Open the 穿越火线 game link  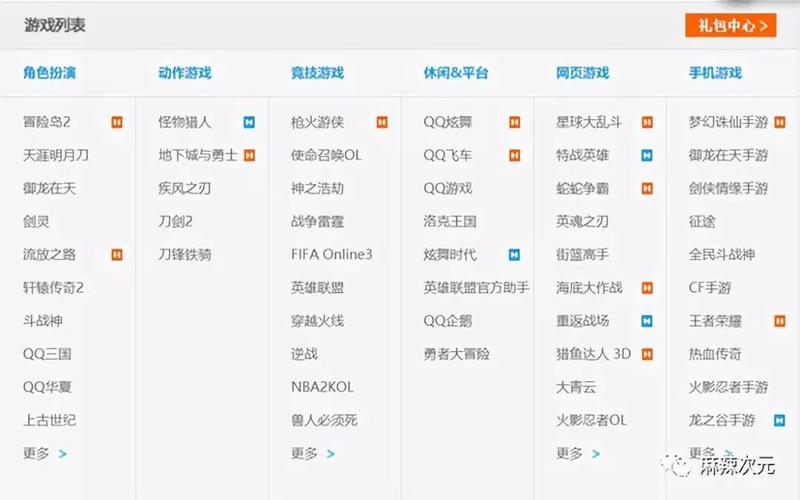(x=317, y=321)
